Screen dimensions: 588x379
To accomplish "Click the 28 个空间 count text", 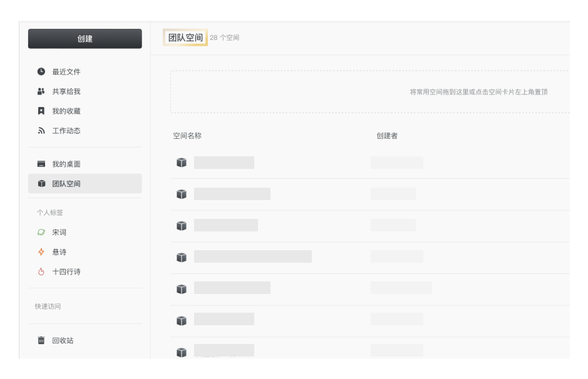I will (224, 38).
